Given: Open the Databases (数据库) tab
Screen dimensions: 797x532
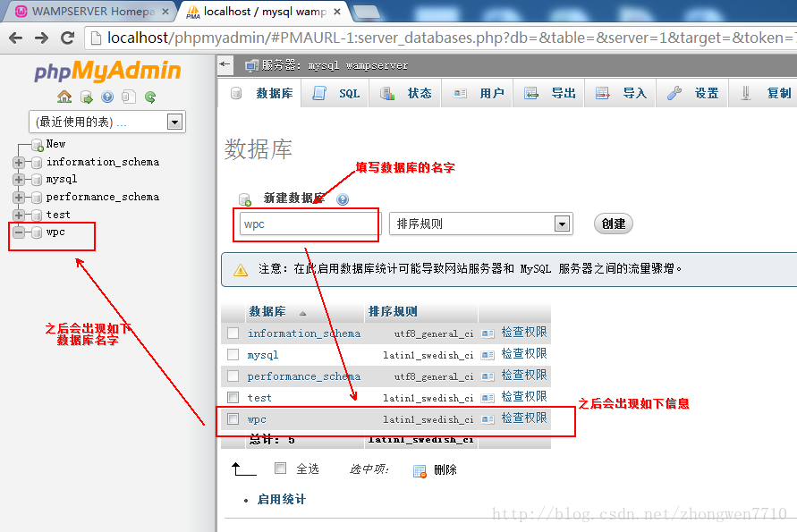Looking at the screenshot, I should [261, 93].
